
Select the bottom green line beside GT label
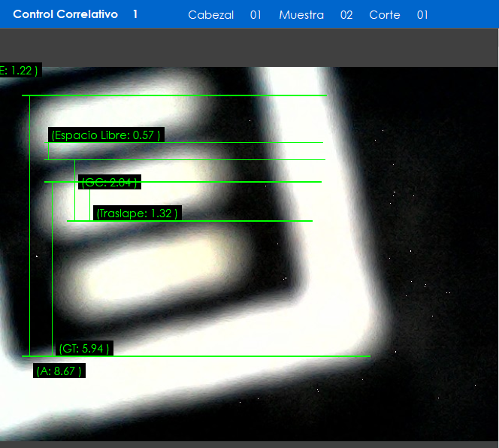[240, 356]
